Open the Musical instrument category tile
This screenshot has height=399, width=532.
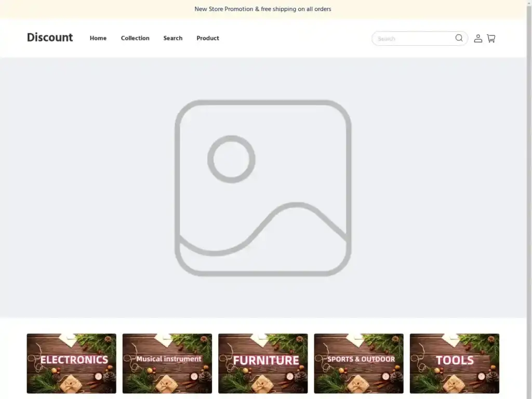point(167,364)
